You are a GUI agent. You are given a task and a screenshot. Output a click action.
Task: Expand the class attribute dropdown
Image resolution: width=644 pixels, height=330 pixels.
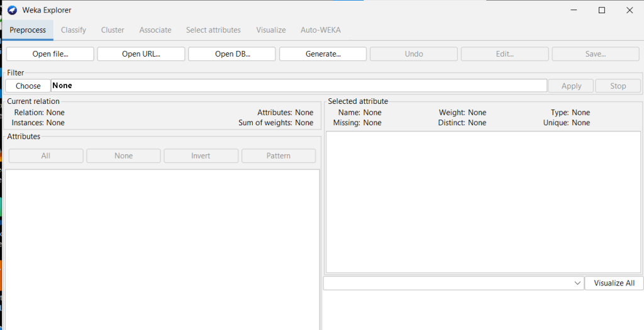[453, 283]
